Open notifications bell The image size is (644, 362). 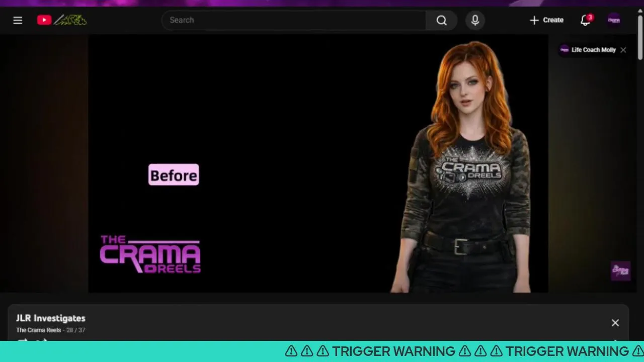tap(585, 20)
